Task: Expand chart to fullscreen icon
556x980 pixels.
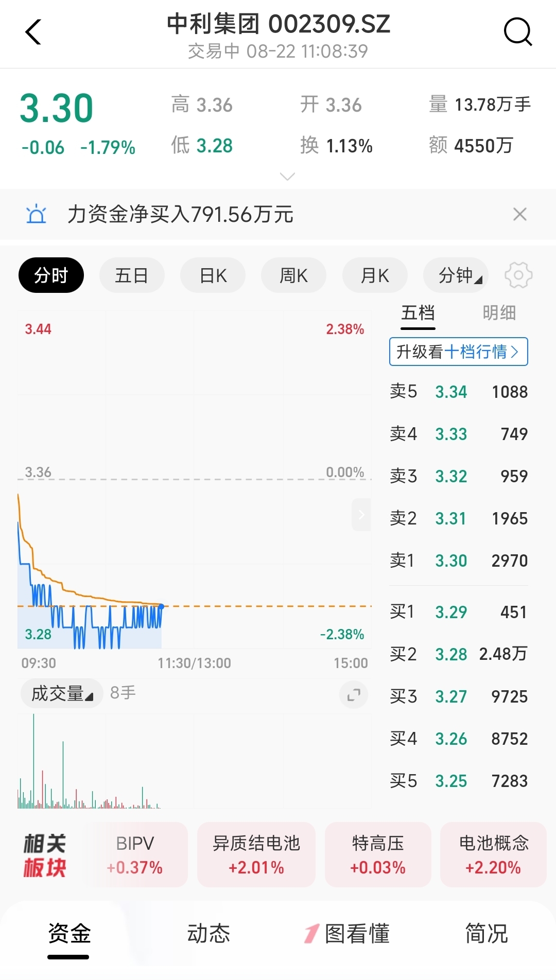Action: point(354,695)
